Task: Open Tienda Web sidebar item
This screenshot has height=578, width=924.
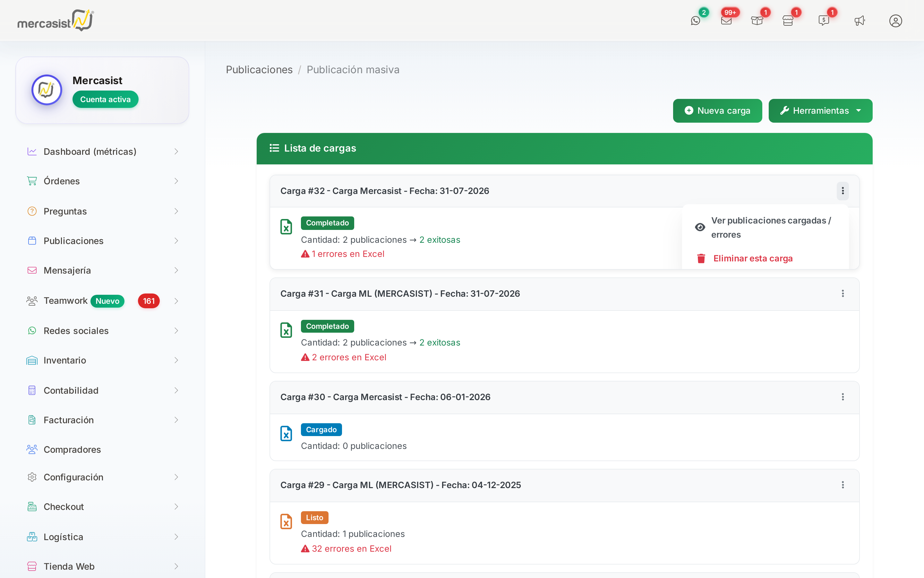Action: [102, 566]
